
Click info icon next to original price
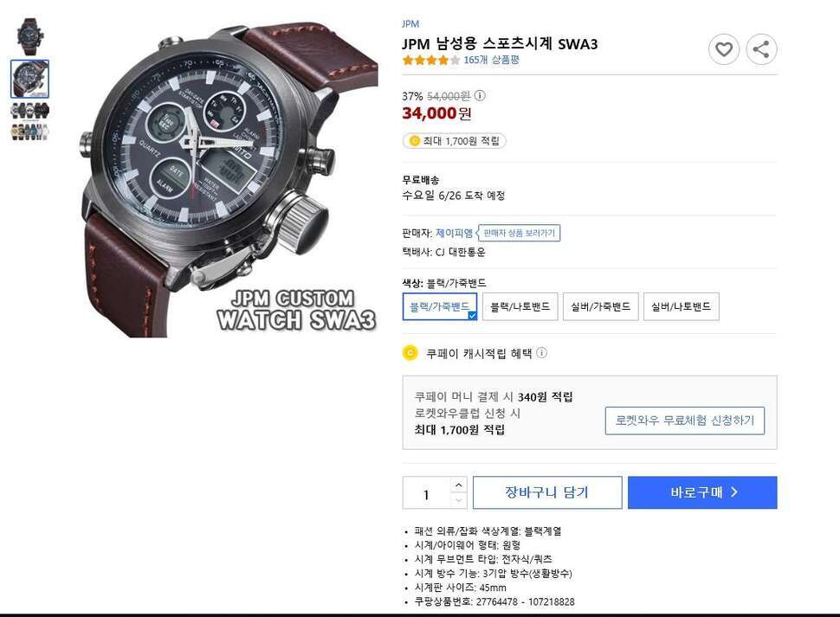480,96
